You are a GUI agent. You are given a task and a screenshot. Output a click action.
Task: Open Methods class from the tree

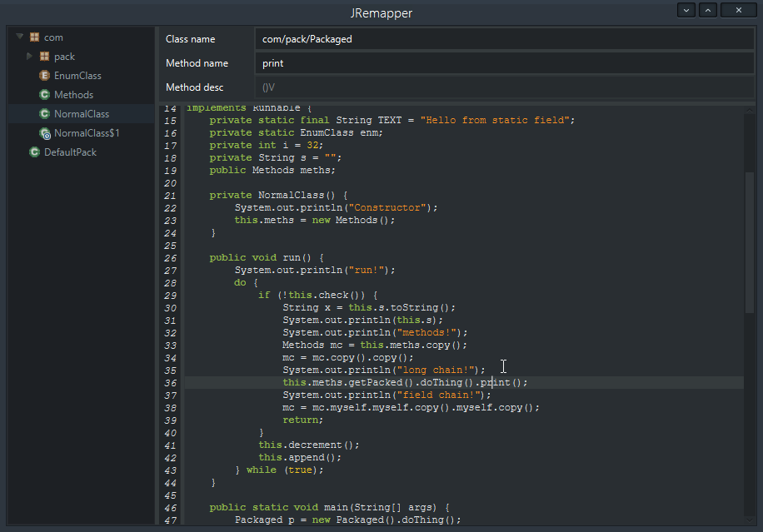(x=73, y=95)
